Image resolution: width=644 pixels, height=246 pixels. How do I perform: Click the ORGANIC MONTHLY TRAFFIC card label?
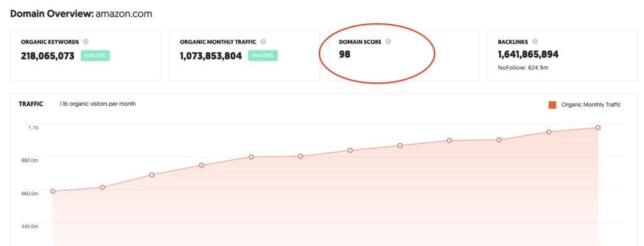[218, 42]
